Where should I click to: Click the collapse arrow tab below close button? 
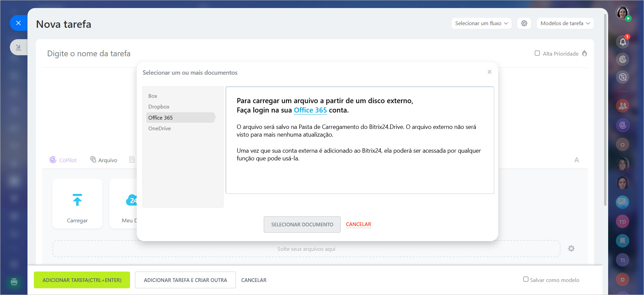click(18, 47)
